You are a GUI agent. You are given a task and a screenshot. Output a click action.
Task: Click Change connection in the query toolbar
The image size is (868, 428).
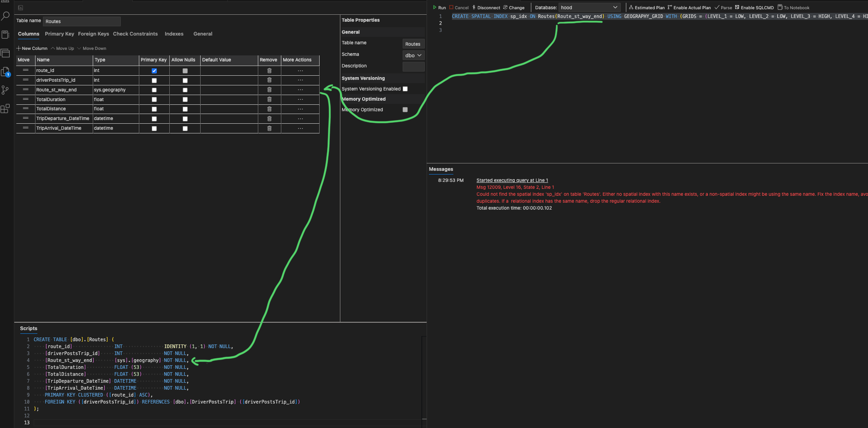tap(514, 7)
